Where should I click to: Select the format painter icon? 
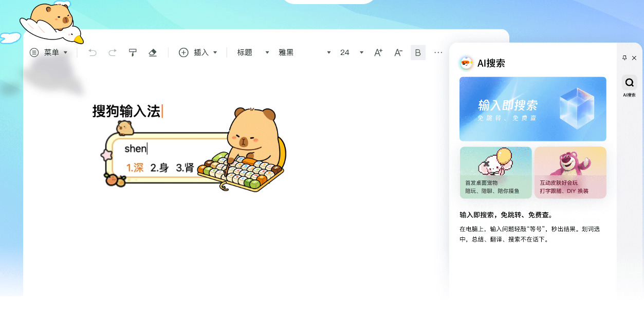(x=133, y=52)
